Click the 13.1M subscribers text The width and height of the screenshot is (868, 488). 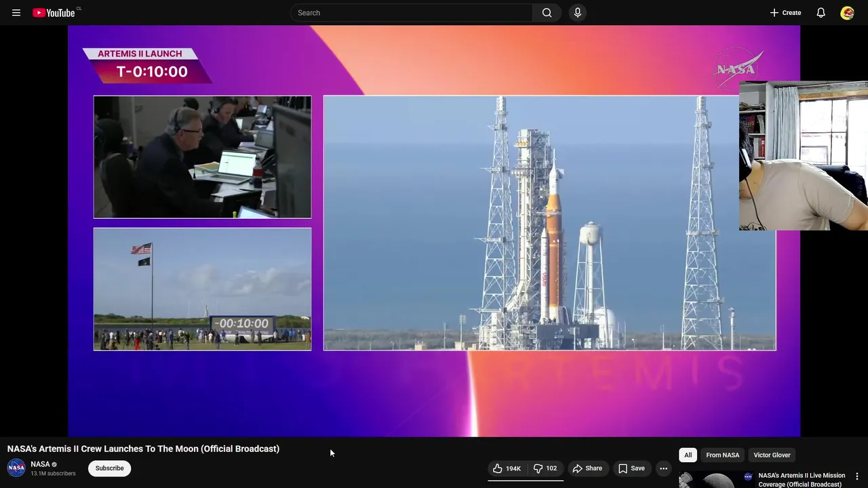tap(53, 474)
